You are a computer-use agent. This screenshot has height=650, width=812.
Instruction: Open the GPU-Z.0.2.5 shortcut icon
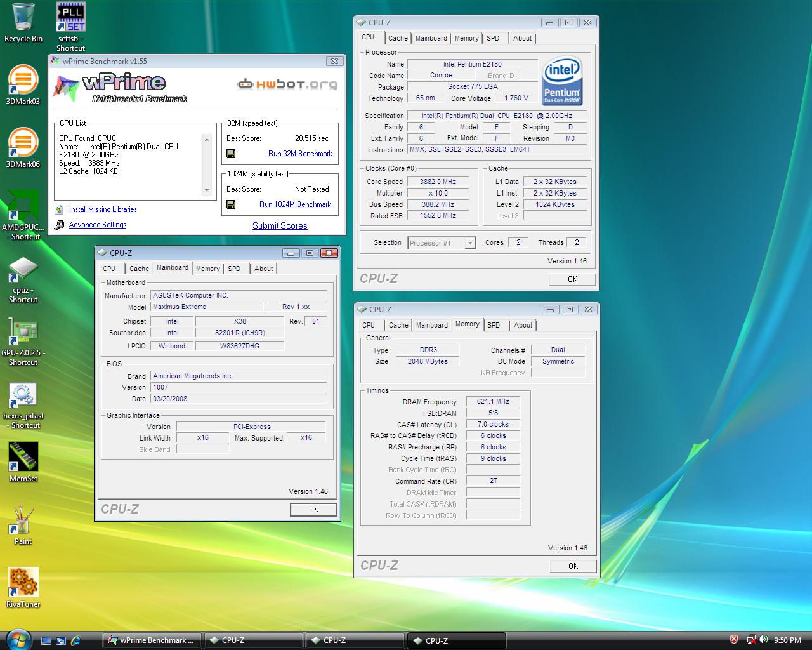pos(23,342)
